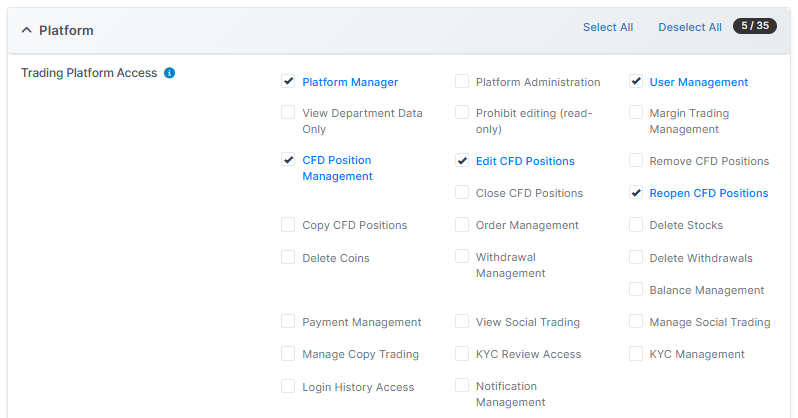Uncheck Edit CFD Positions checkbox
The height and width of the screenshot is (418, 798).
tap(462, 160)
